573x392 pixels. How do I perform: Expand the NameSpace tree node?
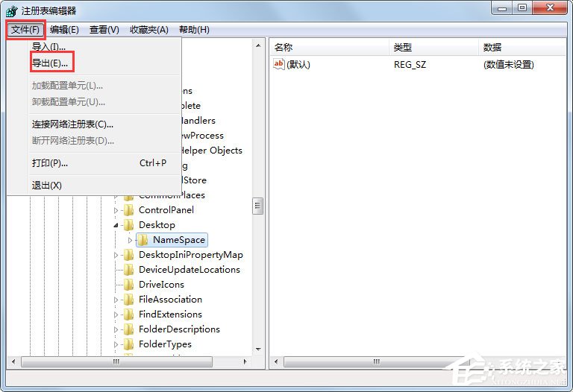(130, 240)
